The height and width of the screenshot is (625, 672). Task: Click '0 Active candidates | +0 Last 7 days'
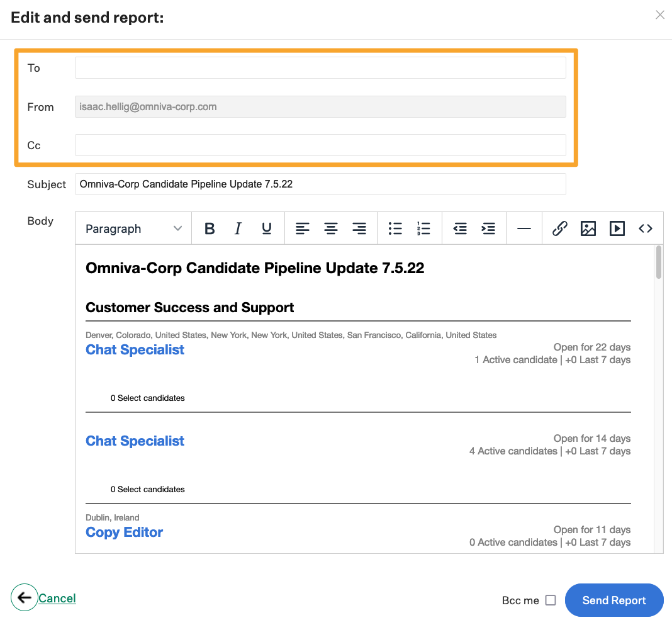[x=550, y=543]
